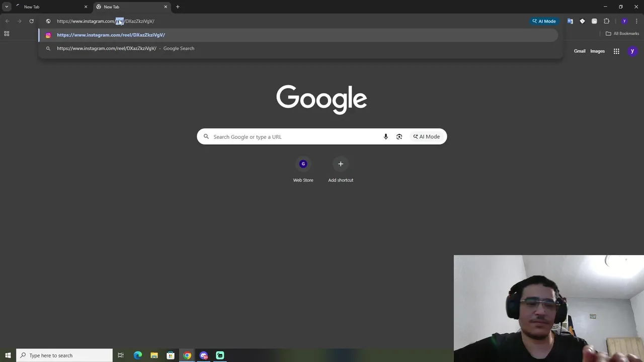Open the Images link

click(597, 51)
